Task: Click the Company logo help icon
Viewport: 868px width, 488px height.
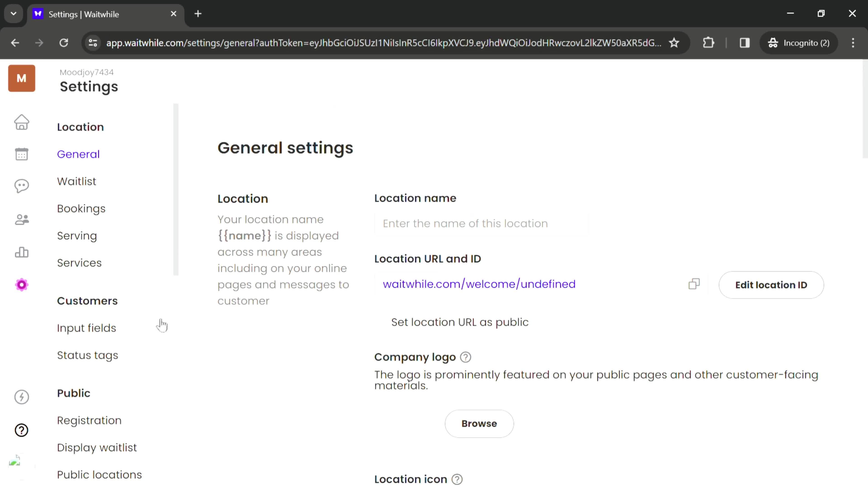Action: [x=466, y=357]
